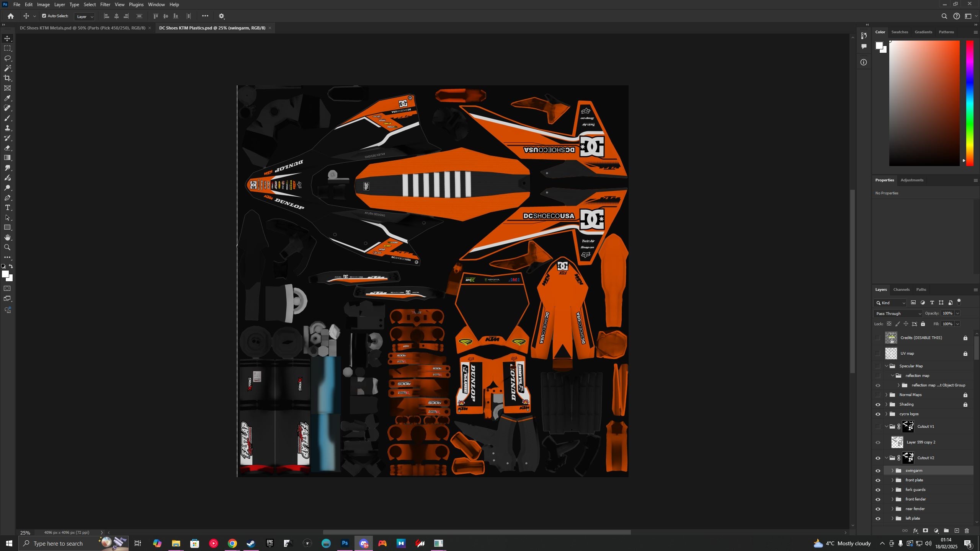The image size is (980, 551).
Task: Hide the swingarm layer group
Action: [x=878, y=470]
